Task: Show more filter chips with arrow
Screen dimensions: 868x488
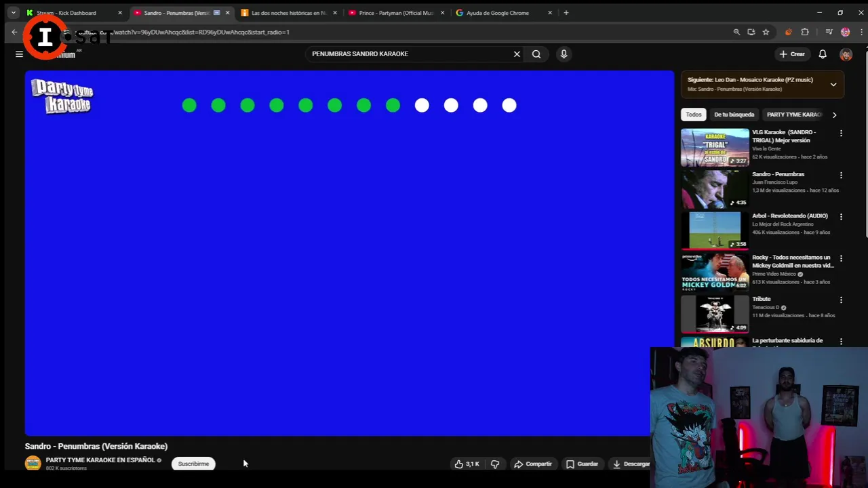Action: pyautogui.click(x=834, y=115)
